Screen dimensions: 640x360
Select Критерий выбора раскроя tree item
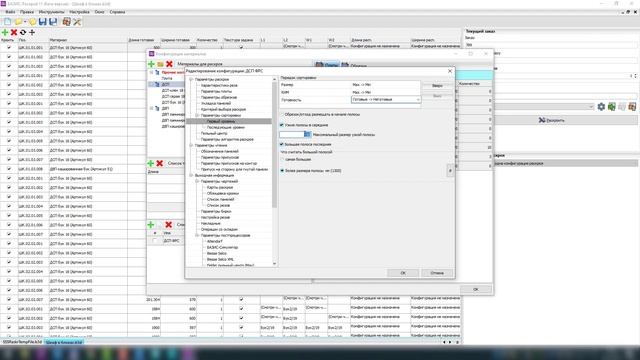223,109
